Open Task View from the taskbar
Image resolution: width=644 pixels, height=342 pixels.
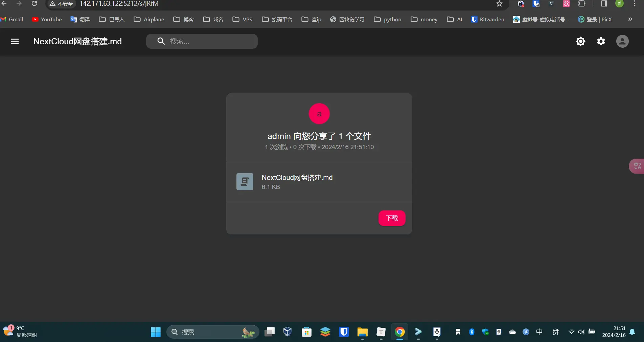pyautogui.click(x=270, y=332)
